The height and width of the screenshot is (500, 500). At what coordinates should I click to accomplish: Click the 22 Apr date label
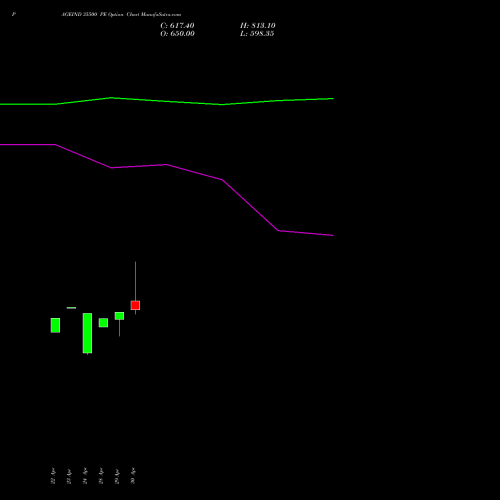(53, 476)
